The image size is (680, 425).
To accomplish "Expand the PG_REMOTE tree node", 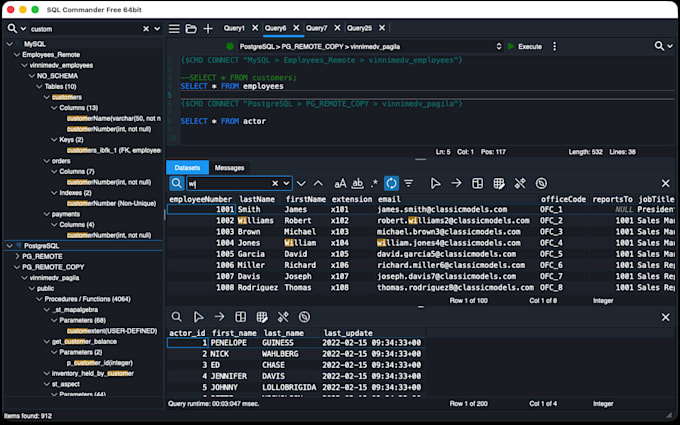I will (x=17, y=256).
